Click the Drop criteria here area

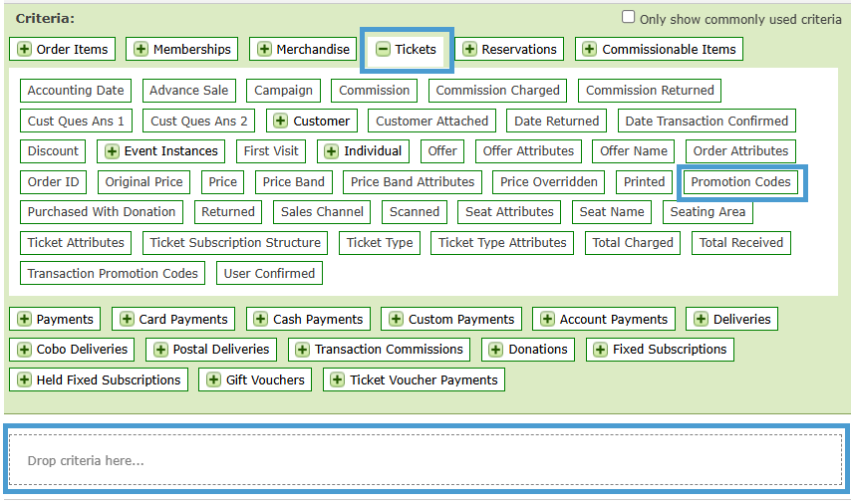(425, 460)
